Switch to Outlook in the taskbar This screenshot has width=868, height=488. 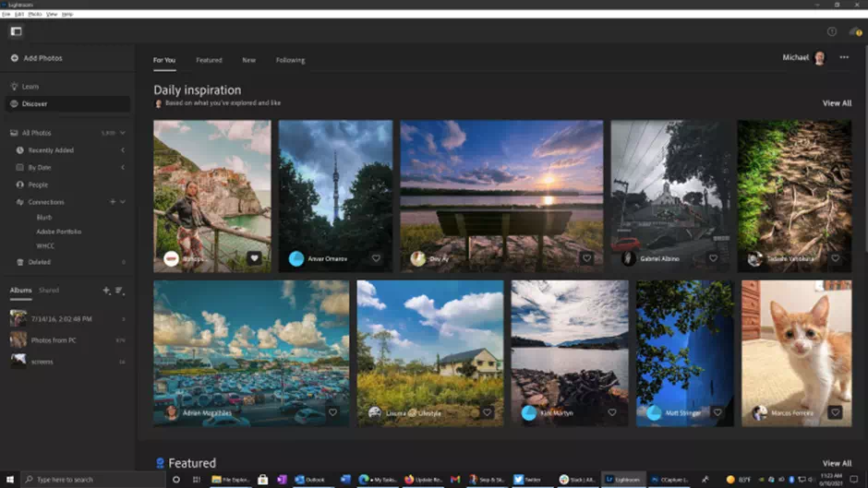[311, 480]
